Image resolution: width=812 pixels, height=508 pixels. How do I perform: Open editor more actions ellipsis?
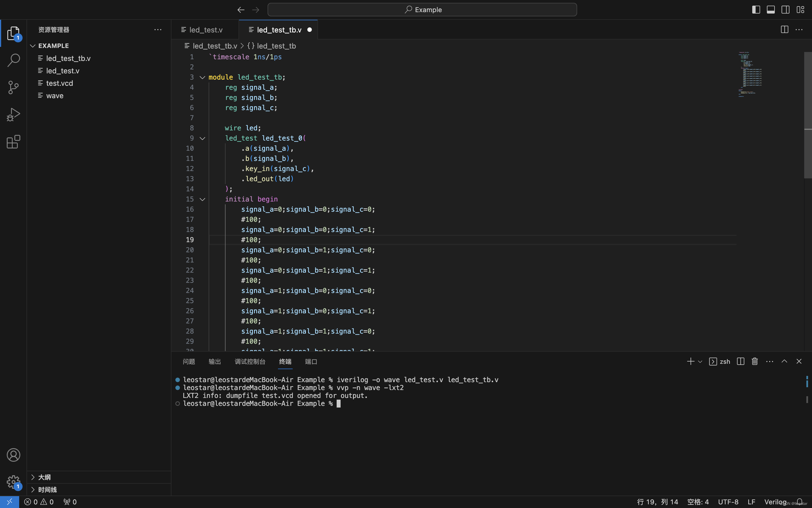(x=799, y=30)
